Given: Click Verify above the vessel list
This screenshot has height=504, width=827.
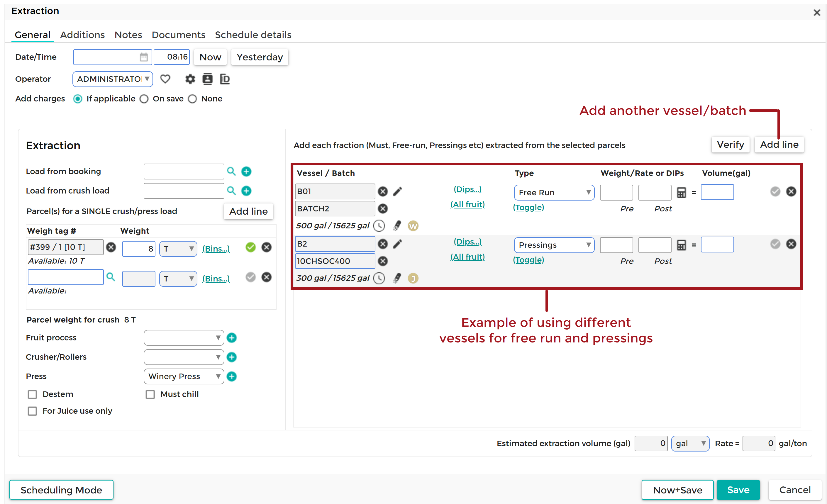Looking at the screenshot, I should click(x=731, y=145).
